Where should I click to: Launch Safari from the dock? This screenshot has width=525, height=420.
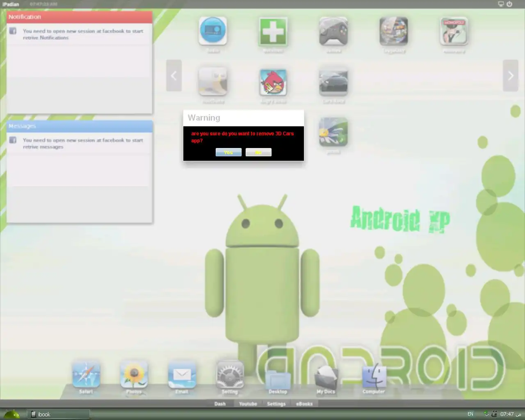pyautogui.click(x=86, y=374)
